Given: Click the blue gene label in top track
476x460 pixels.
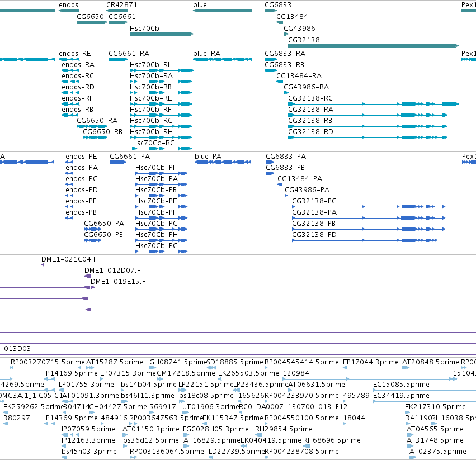Looking at the screenshot, I should click(x=200, y=5).
